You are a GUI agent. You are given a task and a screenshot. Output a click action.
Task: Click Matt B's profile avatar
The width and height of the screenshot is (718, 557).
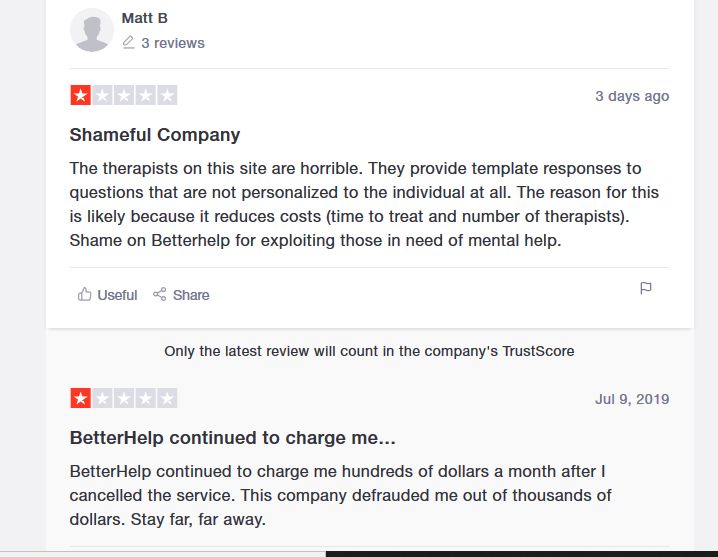pyautogui.click(x=92, y=30)
